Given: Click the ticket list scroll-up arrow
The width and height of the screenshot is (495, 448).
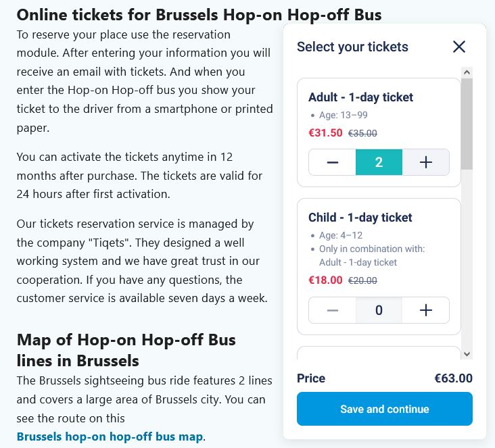Looking at the screenshot, I should click(x=467, y=72).
